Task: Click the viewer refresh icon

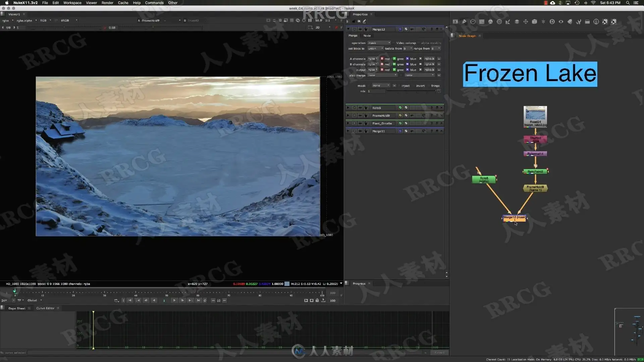Action: [298, 20]
